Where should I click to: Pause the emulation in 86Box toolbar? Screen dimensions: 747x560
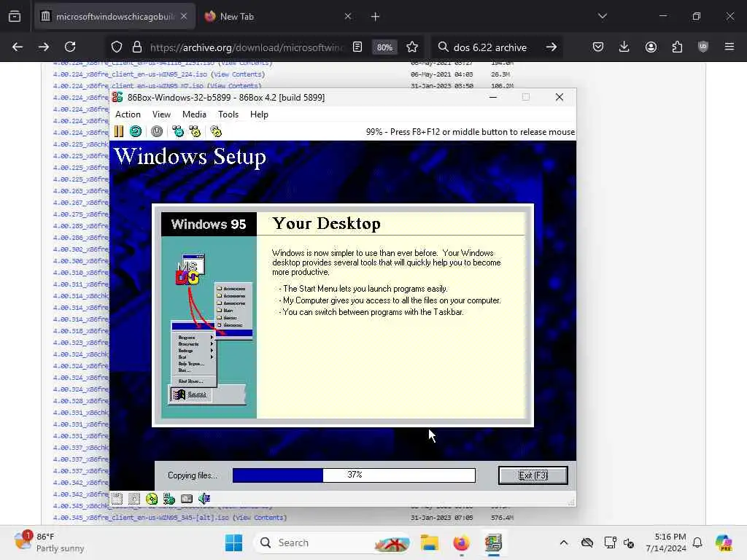coord(119,131)
